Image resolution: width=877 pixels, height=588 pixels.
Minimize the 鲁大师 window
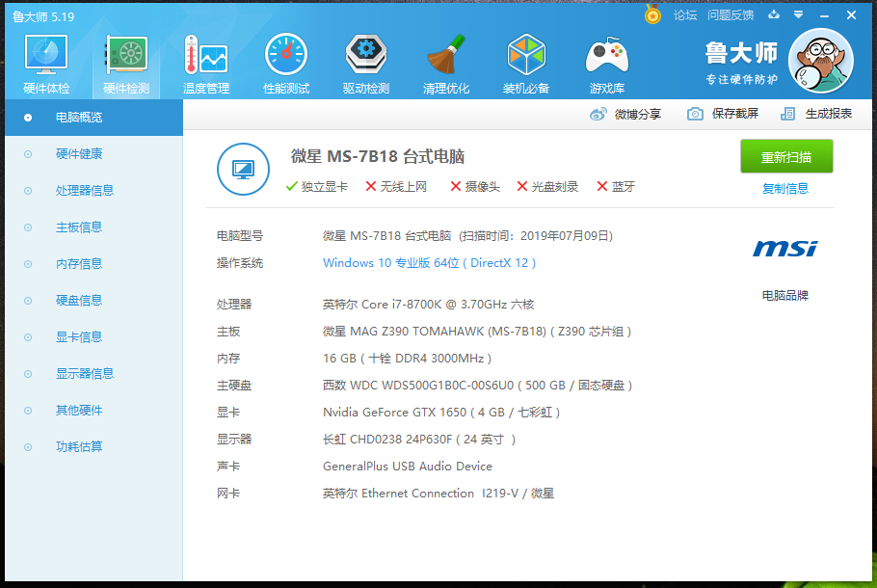click(x=824, y=15)
